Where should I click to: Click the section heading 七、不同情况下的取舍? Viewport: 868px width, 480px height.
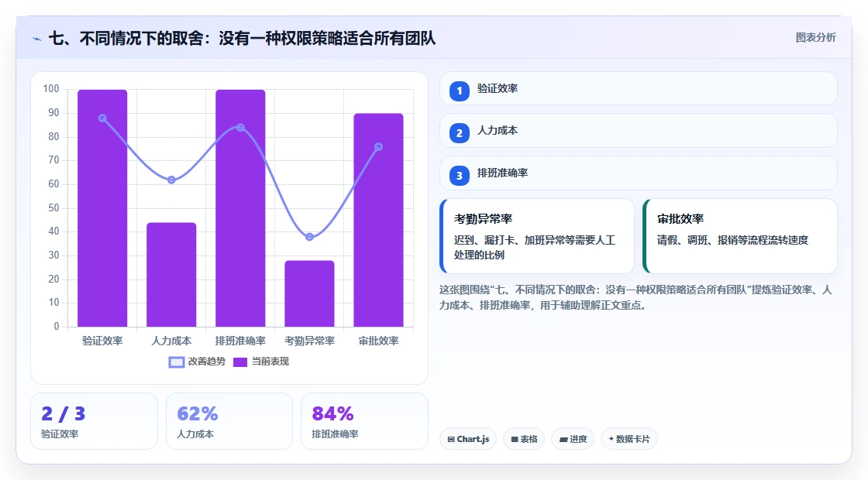click(242, 38)
